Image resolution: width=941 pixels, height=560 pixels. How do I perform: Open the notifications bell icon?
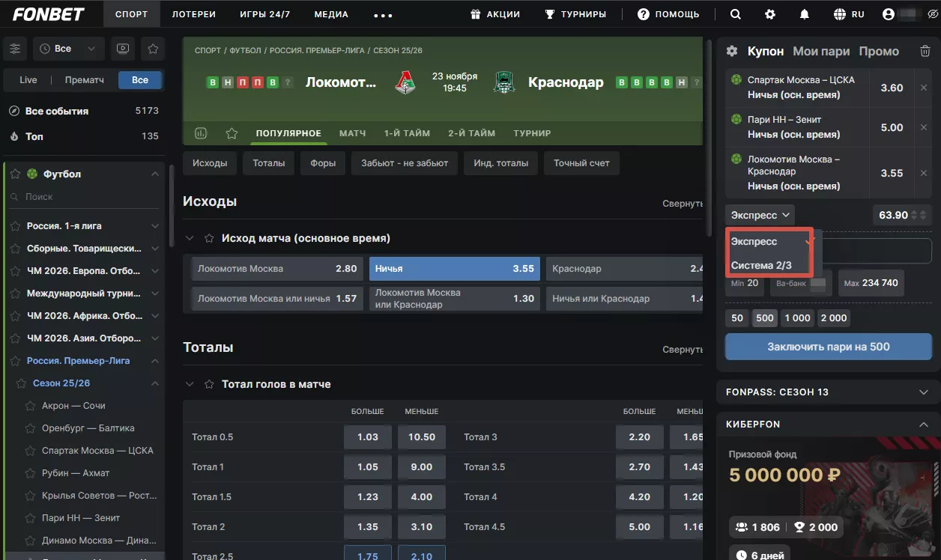click(805, 14)
